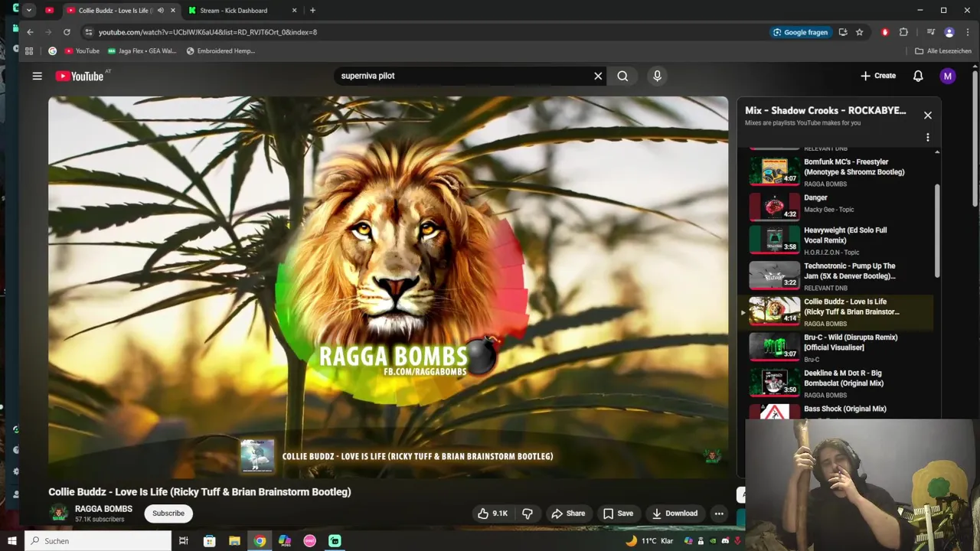Click the address bar URL

207,32
